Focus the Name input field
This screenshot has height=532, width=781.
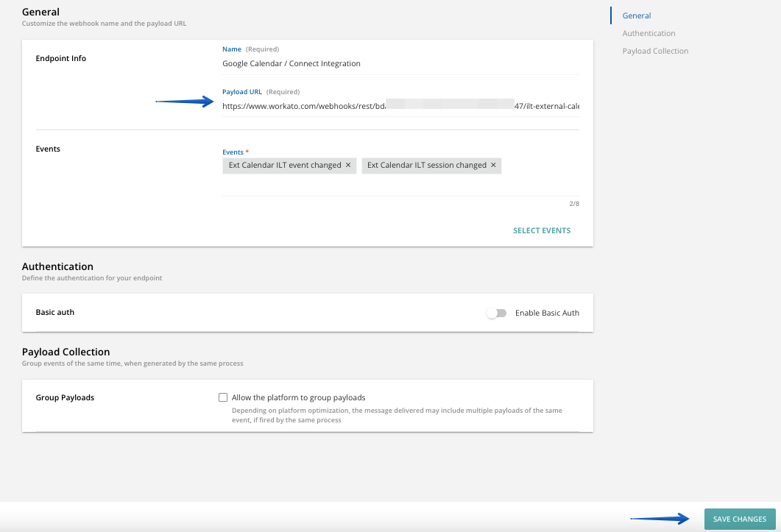(400, 64)
